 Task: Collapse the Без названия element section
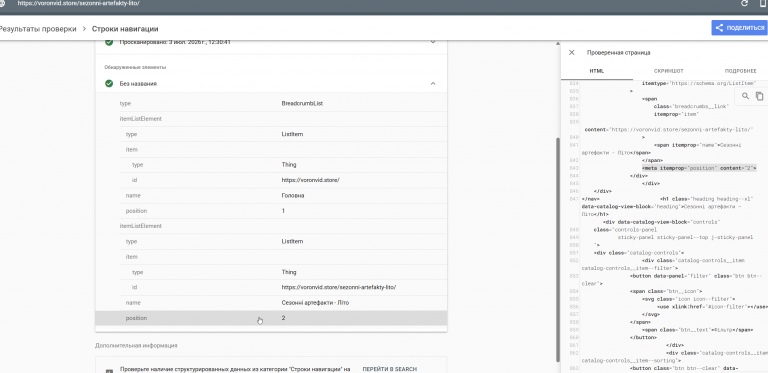(433, 84)
